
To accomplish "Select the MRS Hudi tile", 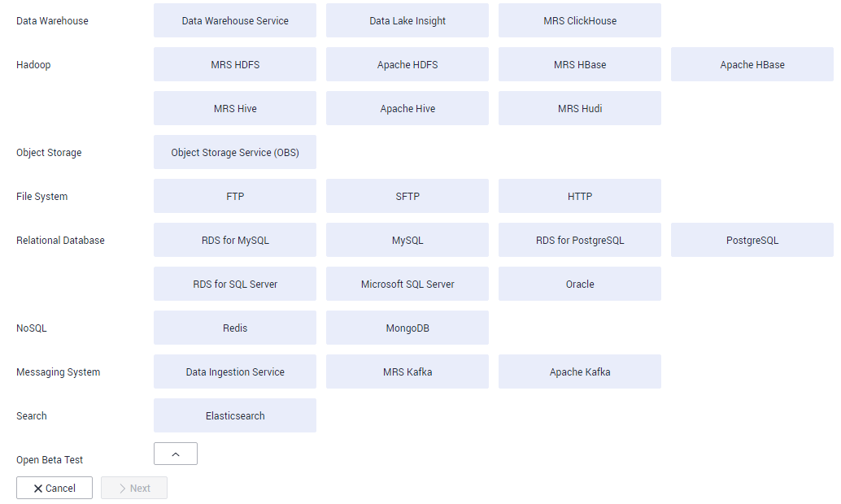I will (x=580, y=109).
